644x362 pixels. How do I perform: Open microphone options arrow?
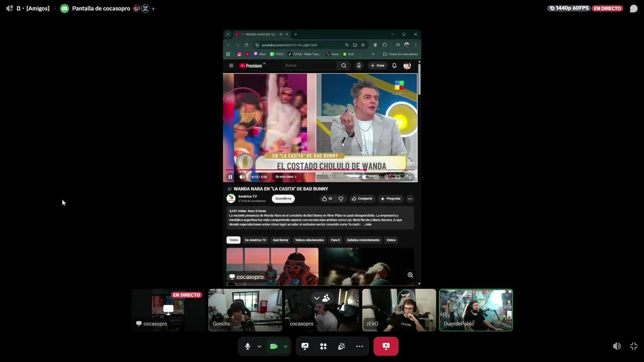[x=259, y=346]
